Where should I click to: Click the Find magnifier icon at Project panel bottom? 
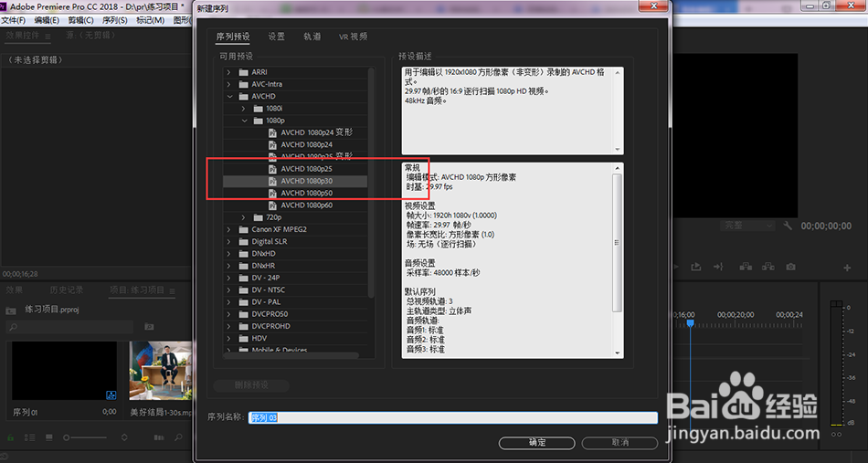pyautogui.click(x=178, y=437)
